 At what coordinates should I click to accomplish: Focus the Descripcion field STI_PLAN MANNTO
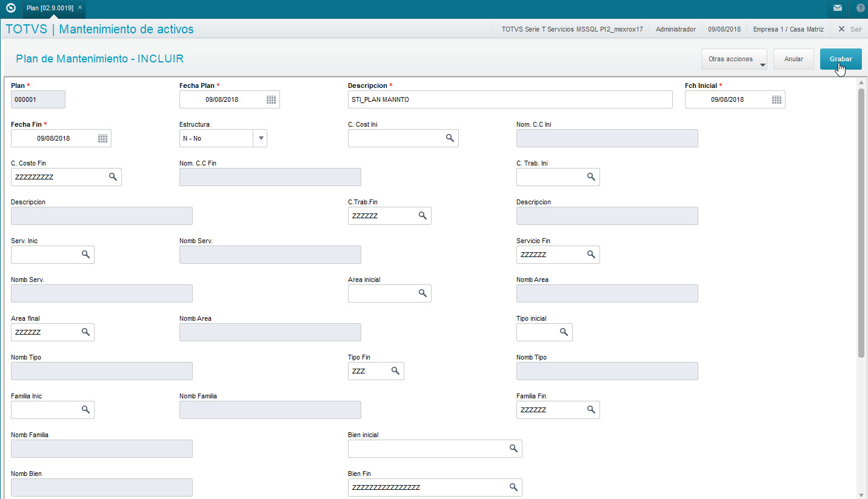(x=510, y=99)
